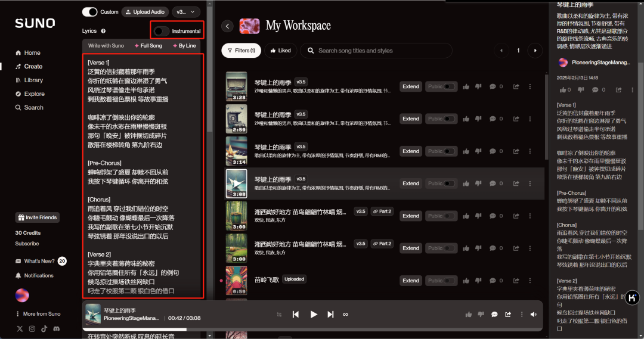This screenshot has width=644, height=339.
Task: Seek on the playback progress bar
Action: (312, 329)
